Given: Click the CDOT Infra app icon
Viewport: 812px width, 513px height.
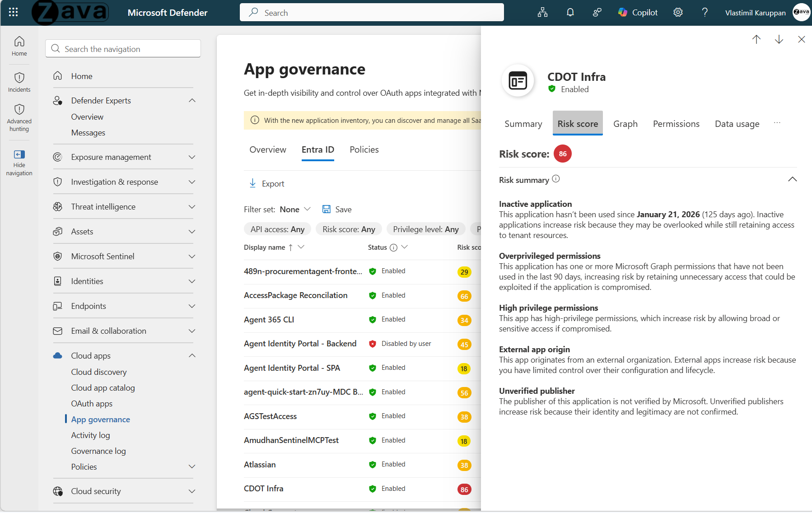Looking at the screenshot, I should (518, 81).
